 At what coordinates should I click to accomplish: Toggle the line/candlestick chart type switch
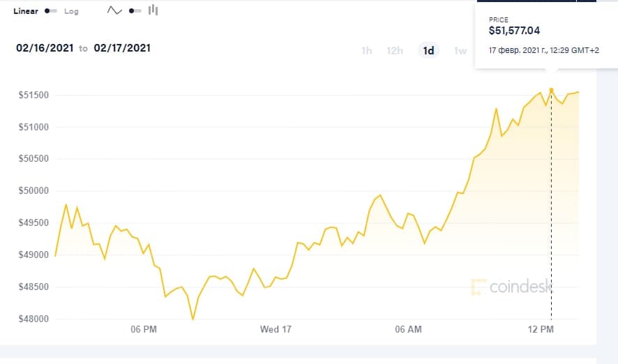tap(135, 10)
